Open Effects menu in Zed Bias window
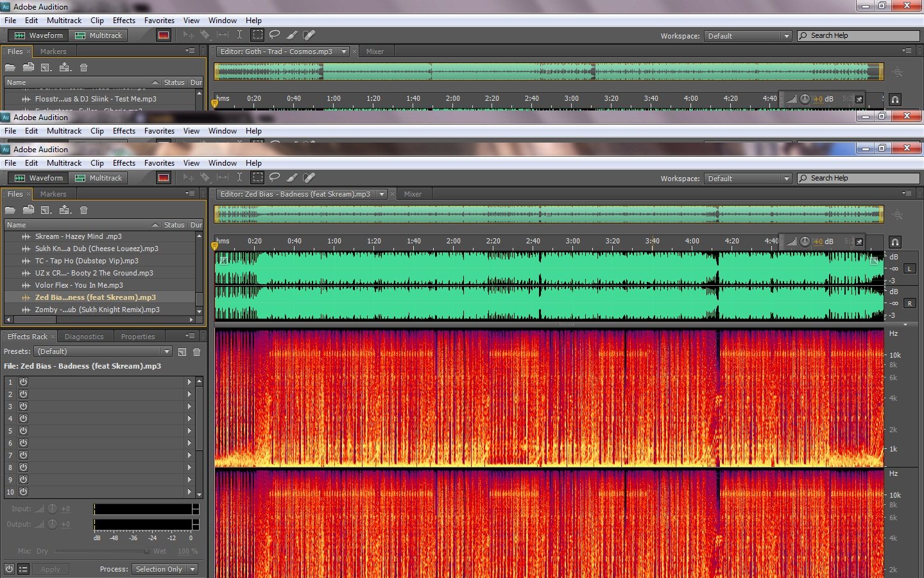 [x=124, y=163]
